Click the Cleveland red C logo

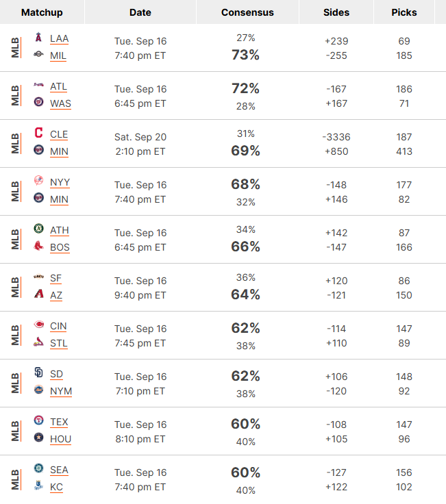pos(38,132)
